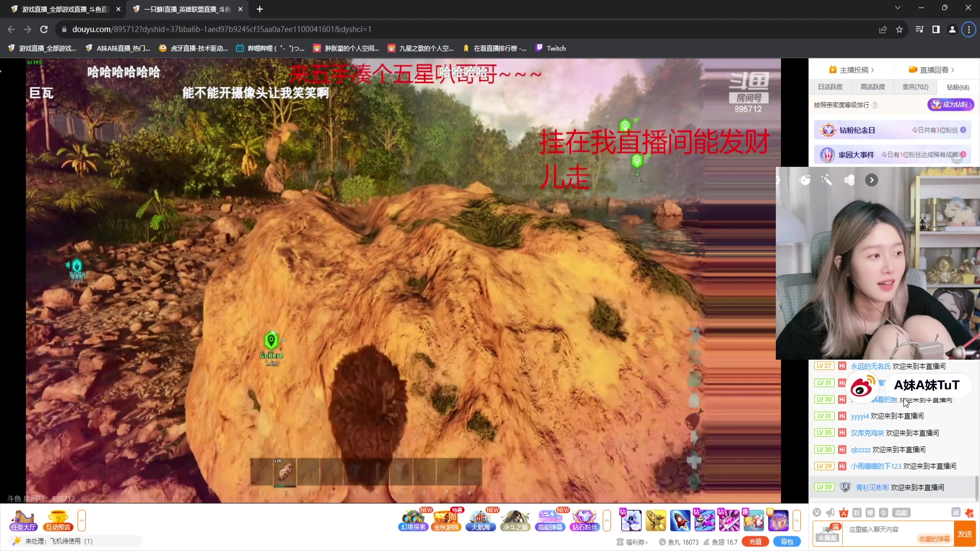Viewport: 980px width, 551px height.
Task: Open the 高能弹幕 activity icon
Action: [x=550, y=520]
